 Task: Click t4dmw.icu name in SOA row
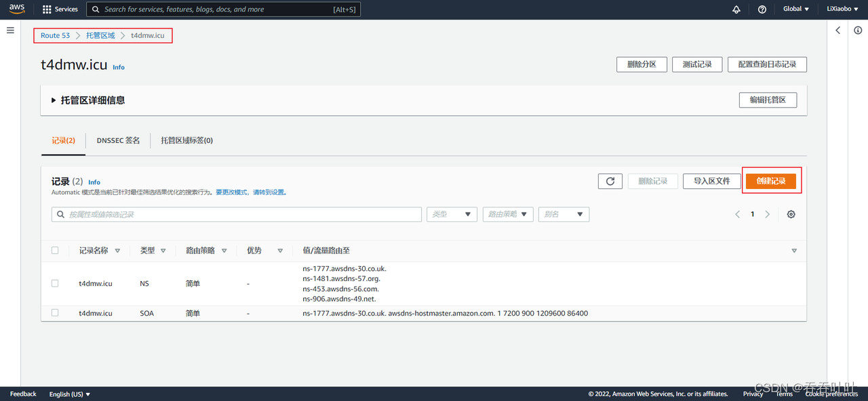tap(96, 313)
